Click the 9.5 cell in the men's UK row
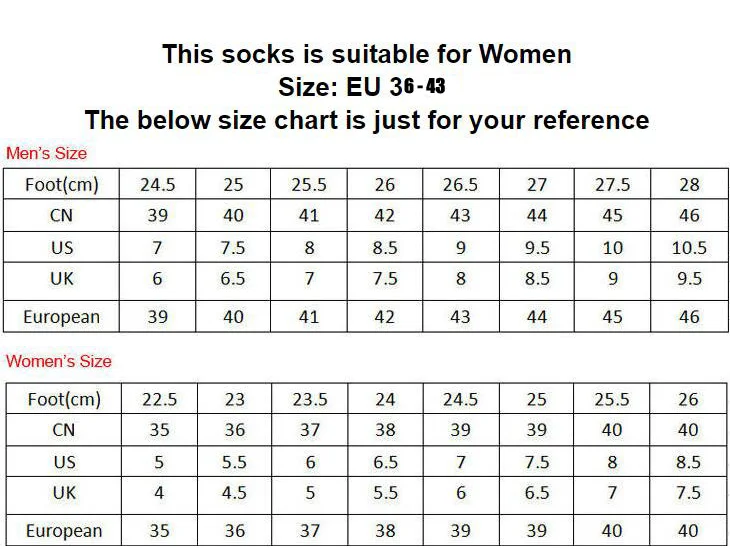The height and width of the screenshot is (549, 730). click(689, 279)
